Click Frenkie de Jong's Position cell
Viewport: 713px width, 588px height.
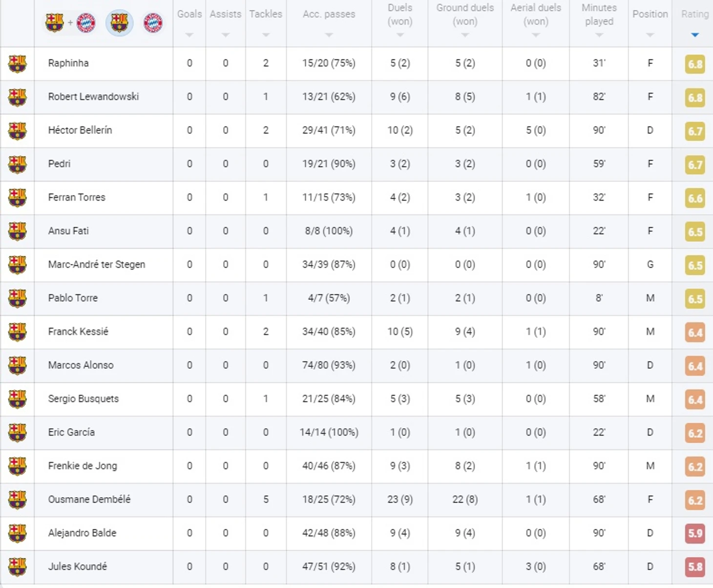click(650, 466)
